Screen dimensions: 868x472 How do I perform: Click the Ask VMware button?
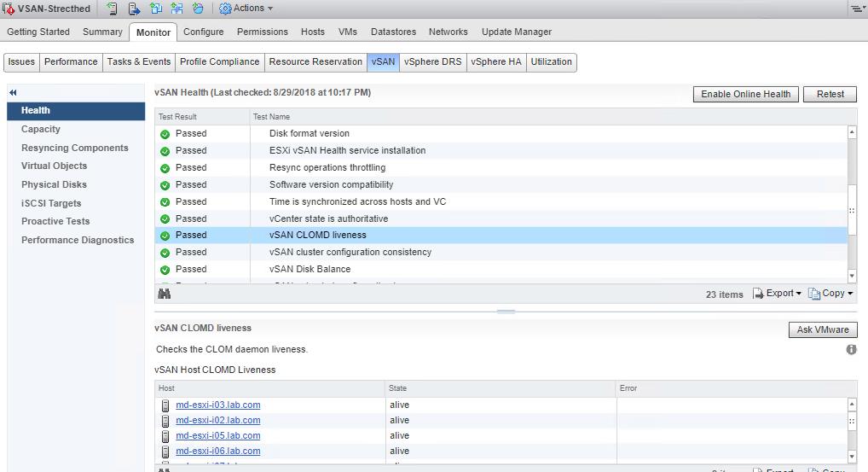(823, 329)
